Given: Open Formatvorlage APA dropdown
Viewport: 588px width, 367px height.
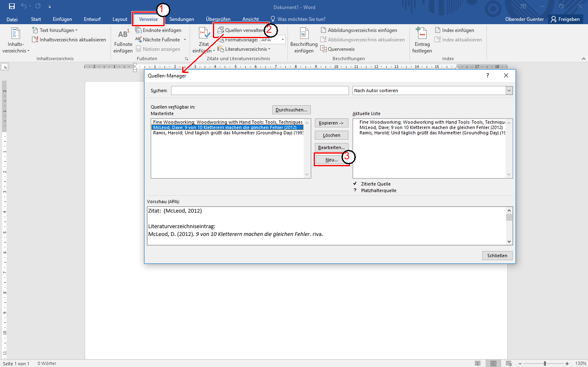Looking at the screenshot, I should coord(283,40).
